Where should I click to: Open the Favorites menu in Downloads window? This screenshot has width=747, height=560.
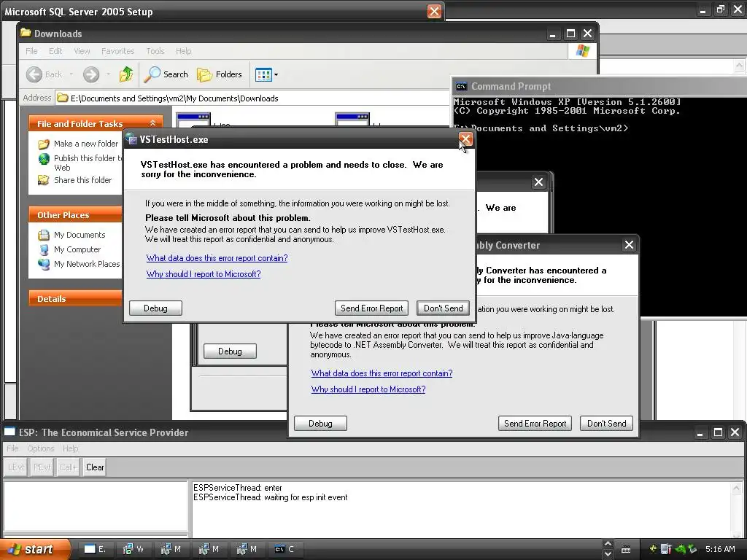point(117,51)
